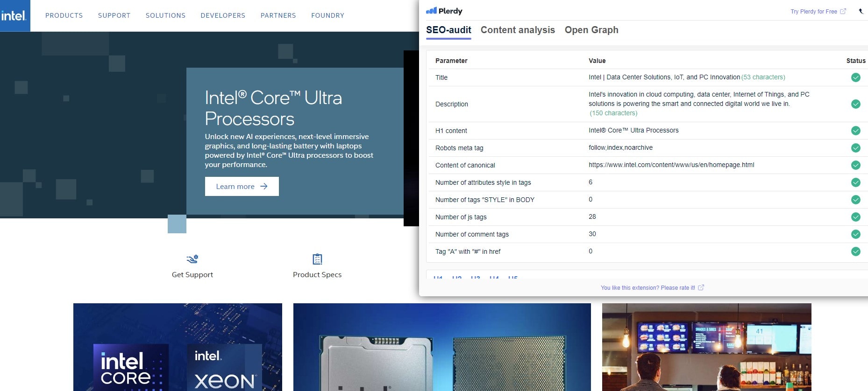
Task: Open the PARTNERS menu
Action: click(x=278, y=15)
